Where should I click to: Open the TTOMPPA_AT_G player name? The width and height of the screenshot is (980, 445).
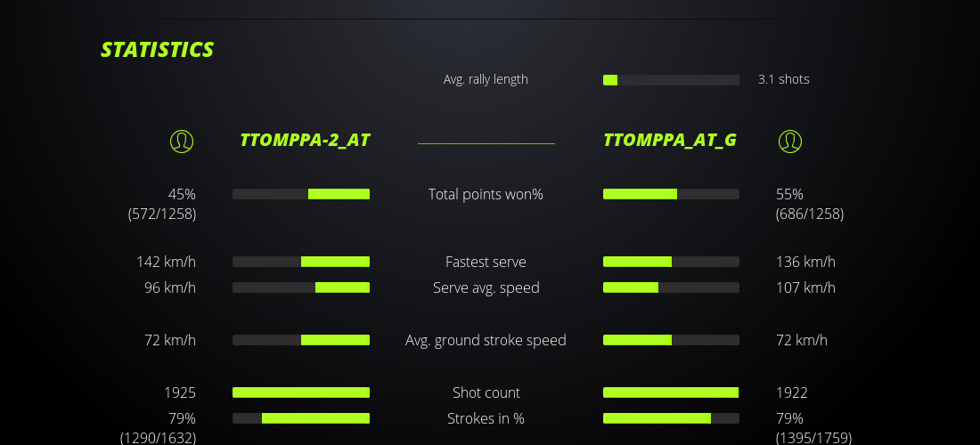[x=669, y=140]
